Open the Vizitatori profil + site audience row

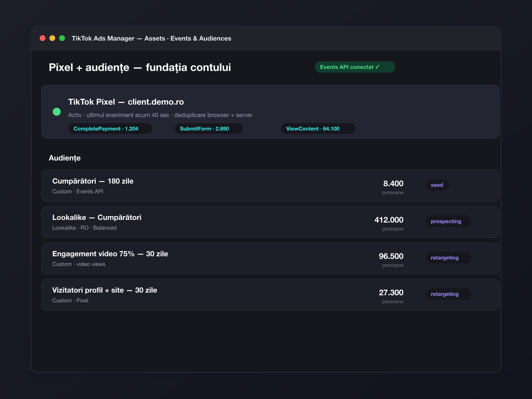270,295
